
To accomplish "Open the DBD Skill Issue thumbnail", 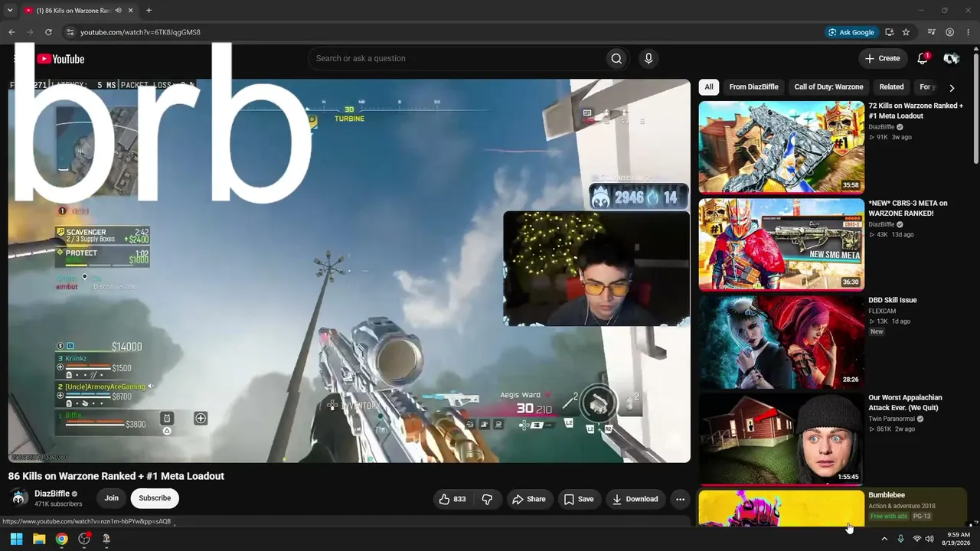I will click(x=782, y=342).
